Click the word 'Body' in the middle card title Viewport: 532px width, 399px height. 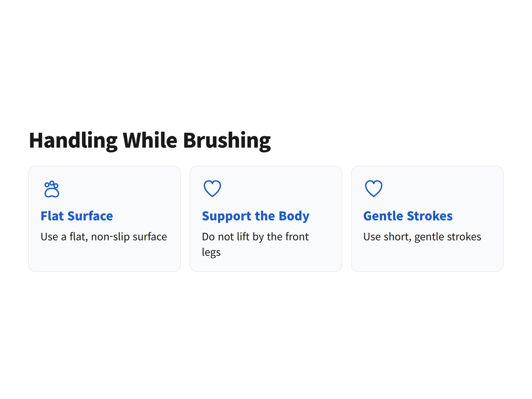pyautogui.click(x=294, y=216)
